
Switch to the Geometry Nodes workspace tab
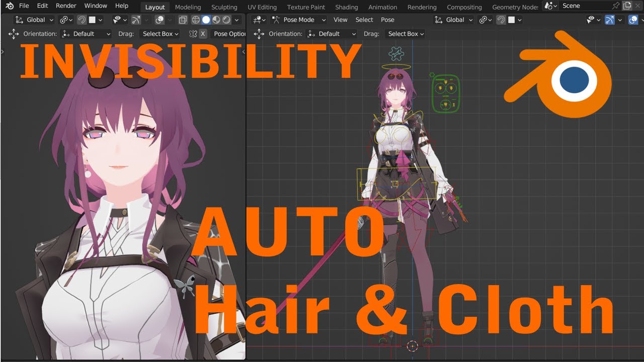tap(515, 7)
